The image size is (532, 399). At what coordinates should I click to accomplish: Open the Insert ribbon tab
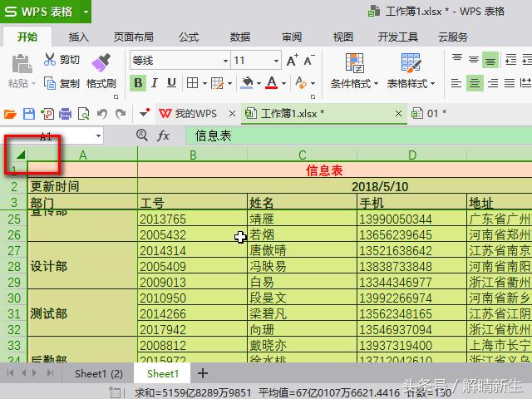[79, 37]
